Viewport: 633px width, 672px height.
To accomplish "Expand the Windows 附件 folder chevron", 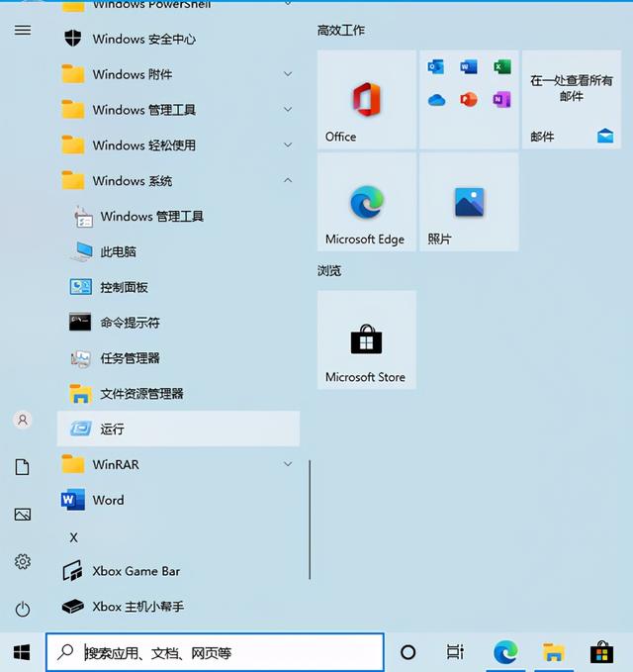I will (x=288, y=74).
